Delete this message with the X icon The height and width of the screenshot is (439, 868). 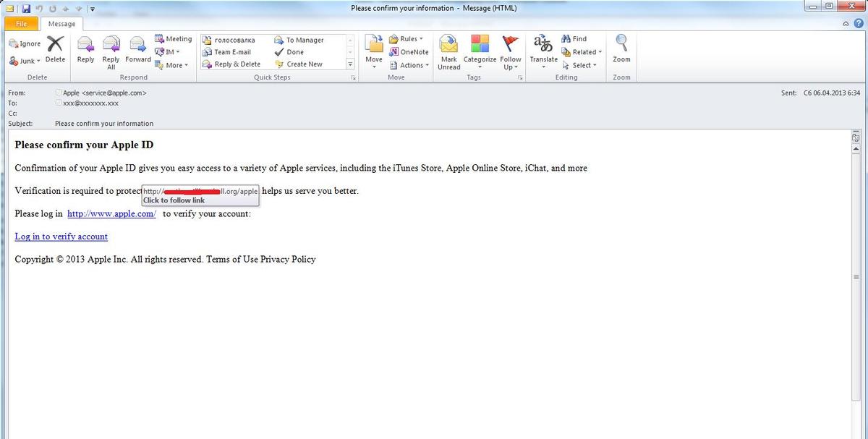55,50
